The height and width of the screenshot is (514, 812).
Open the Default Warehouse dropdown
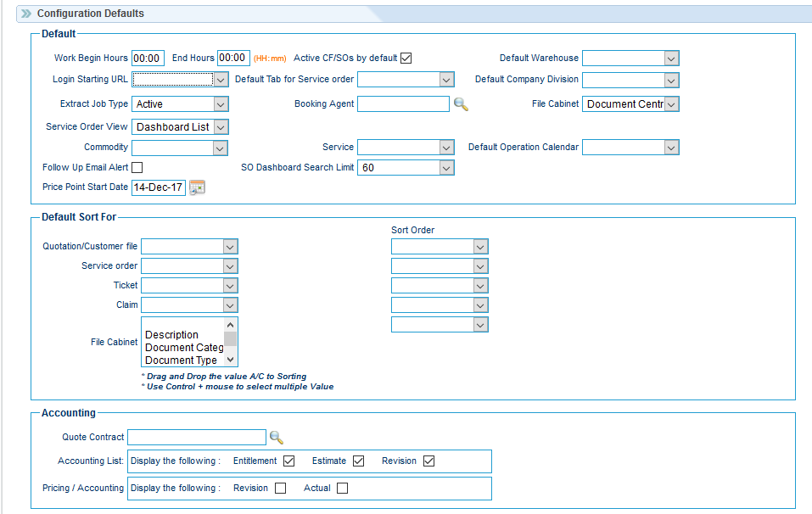click(x=630, y=59)
